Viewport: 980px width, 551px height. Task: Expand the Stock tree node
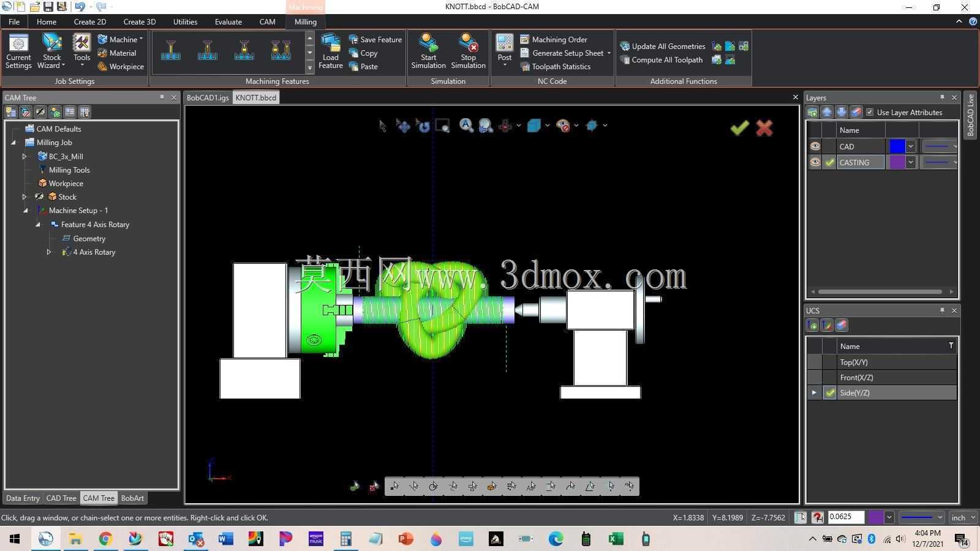pyautogui.click(x=24, y=197)
